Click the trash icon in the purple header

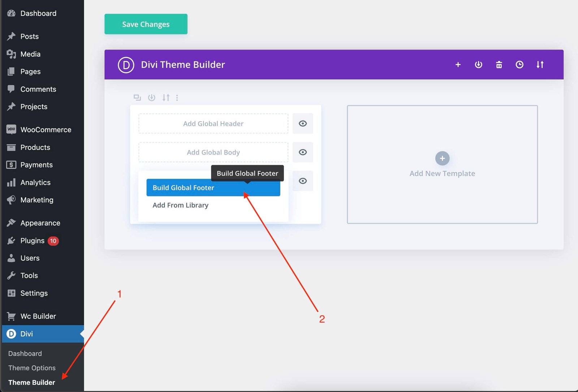(499, 65)
